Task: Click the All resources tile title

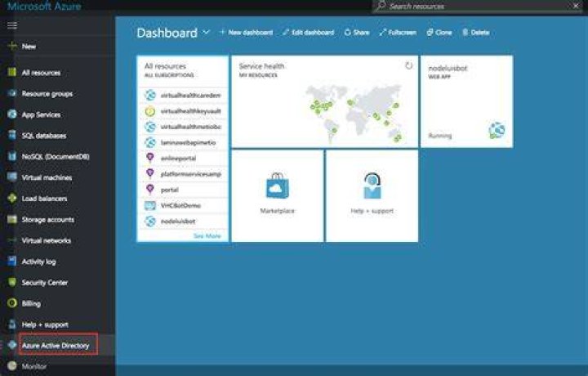Action: 165,66
